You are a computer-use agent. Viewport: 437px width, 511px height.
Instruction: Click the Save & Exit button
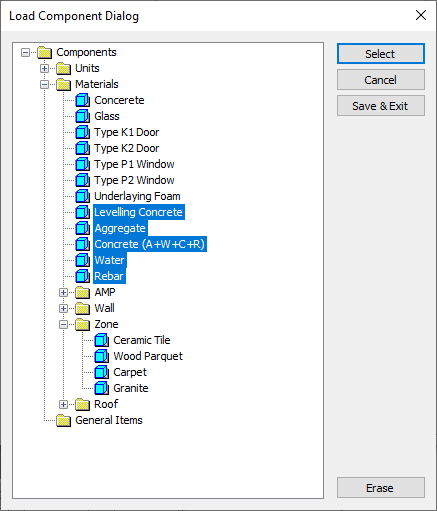(381, 106)
